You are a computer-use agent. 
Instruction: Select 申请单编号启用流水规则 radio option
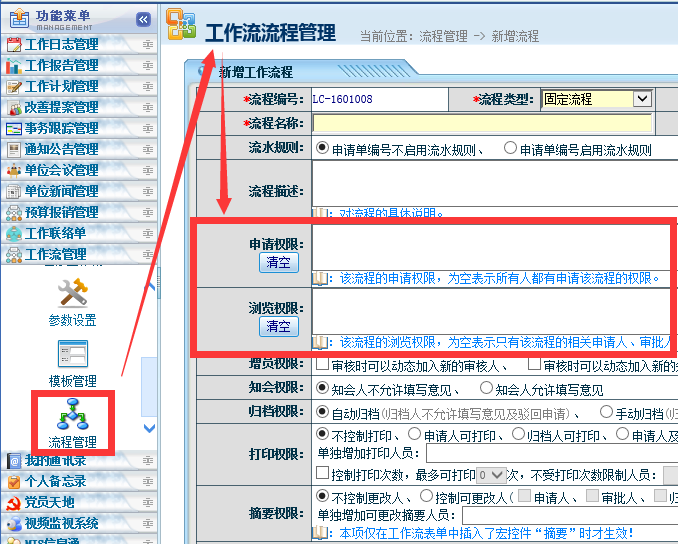(511, 148)
